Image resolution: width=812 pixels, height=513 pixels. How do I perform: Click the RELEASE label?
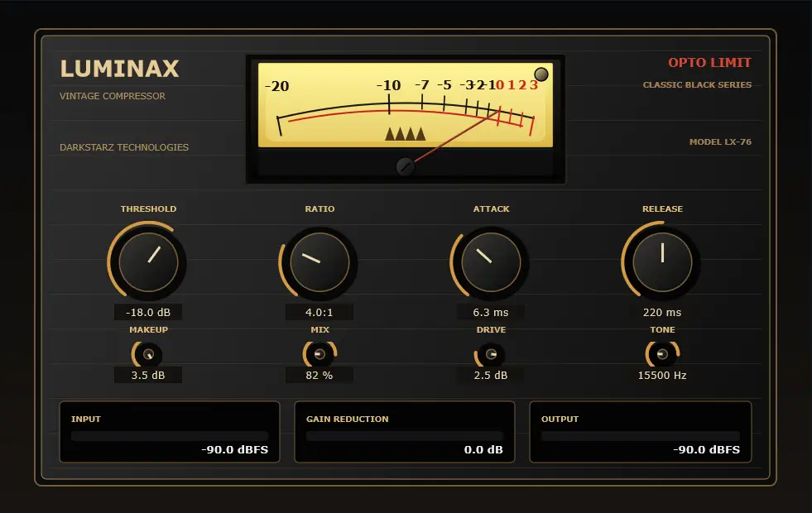coord(662,209)
